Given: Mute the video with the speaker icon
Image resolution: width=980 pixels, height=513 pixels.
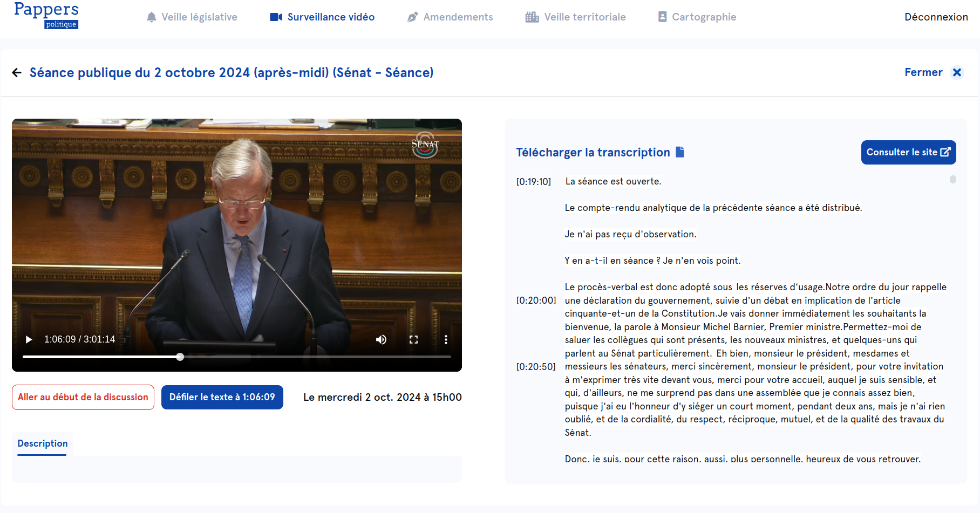Looking at the screenshot, I should tap(381, 339).
